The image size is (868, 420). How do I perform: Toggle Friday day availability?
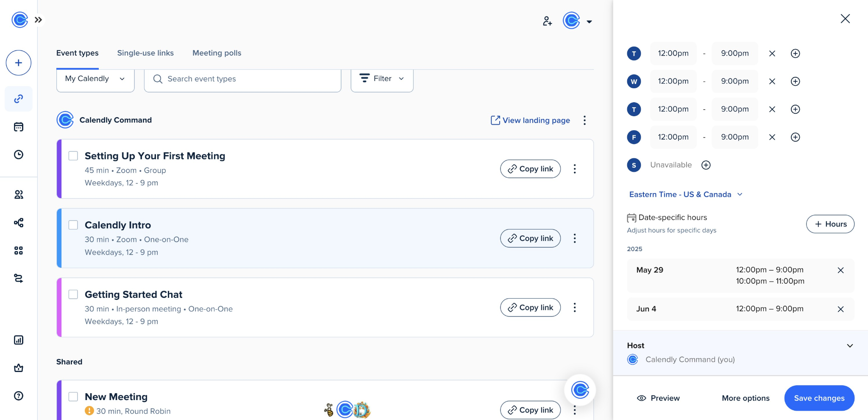coord(634,137)
